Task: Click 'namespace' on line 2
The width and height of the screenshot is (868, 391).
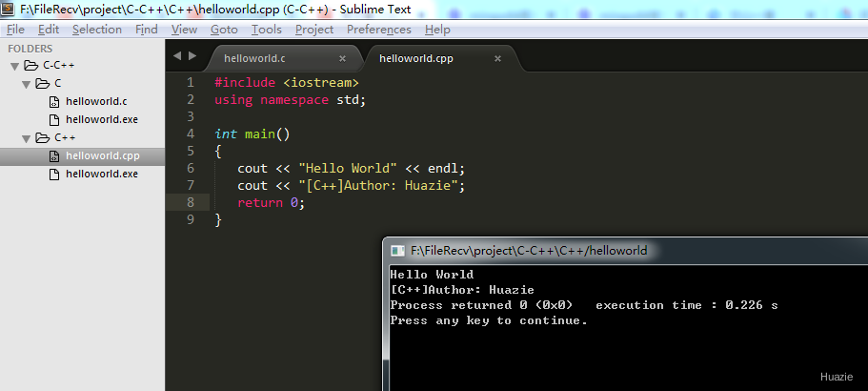Action: (294, 100)
